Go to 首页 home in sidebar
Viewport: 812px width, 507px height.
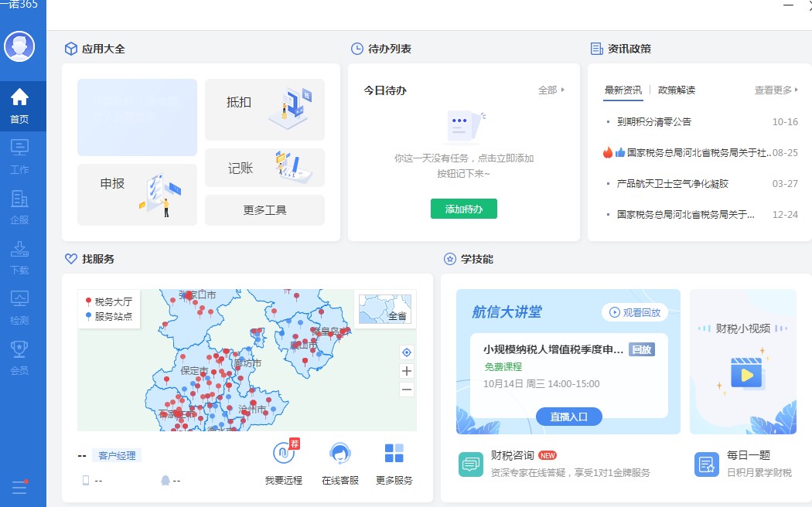click(x=19, y=106)
